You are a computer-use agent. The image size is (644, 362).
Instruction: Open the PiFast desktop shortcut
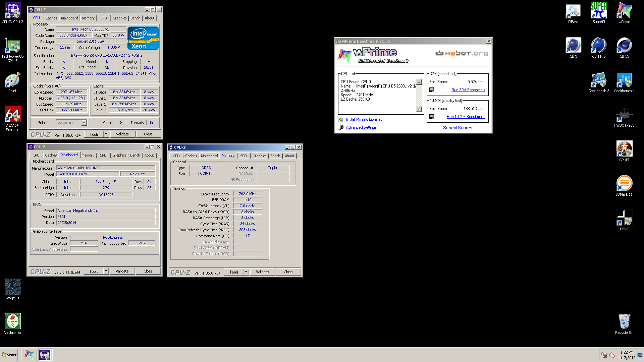pyautogui.click(x=573, y=13)
